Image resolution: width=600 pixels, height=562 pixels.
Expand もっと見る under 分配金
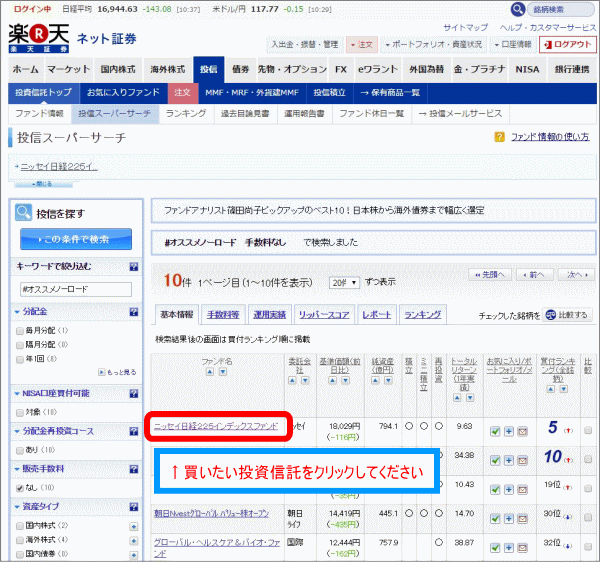coord(117,372)
